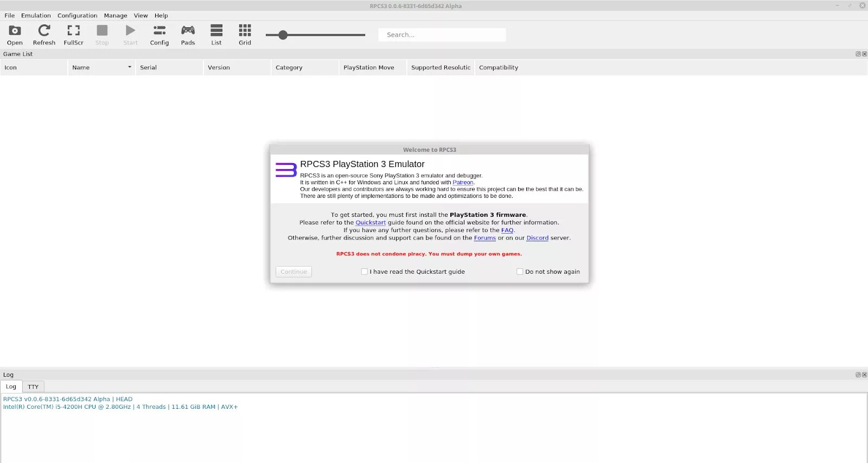The height and width of the screenshot is (463, 868).
Task: Close the Game List panel
Action: pyautogui.click(x=864, y=54)
